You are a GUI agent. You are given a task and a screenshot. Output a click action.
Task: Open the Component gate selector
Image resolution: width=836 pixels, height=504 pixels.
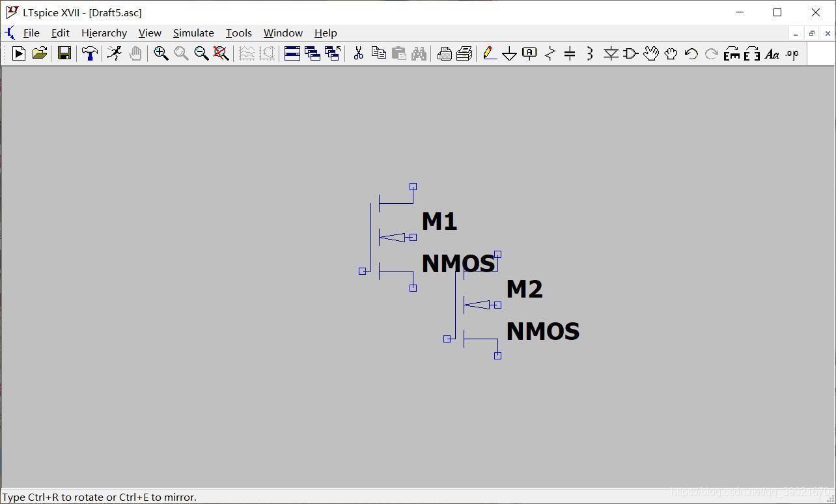[x=630, y=53]
